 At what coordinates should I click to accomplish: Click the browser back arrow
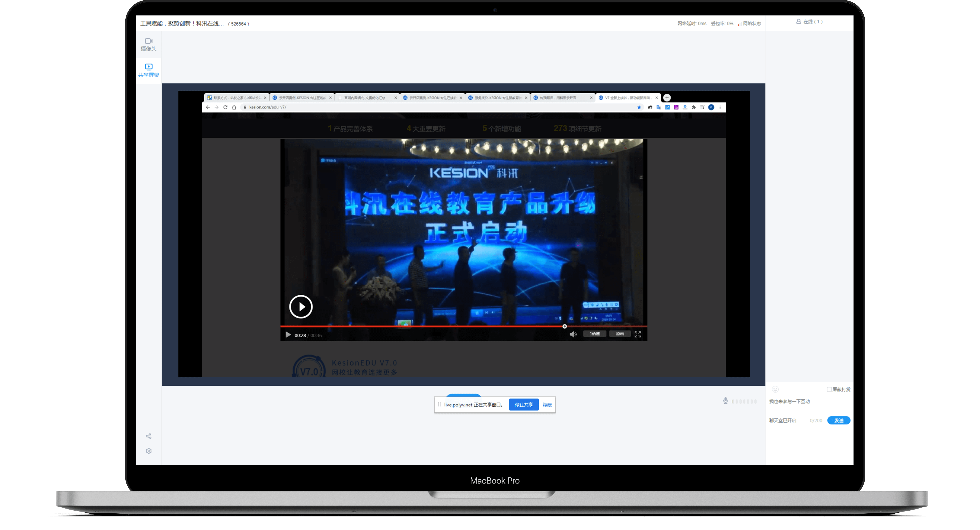(208, 107)
